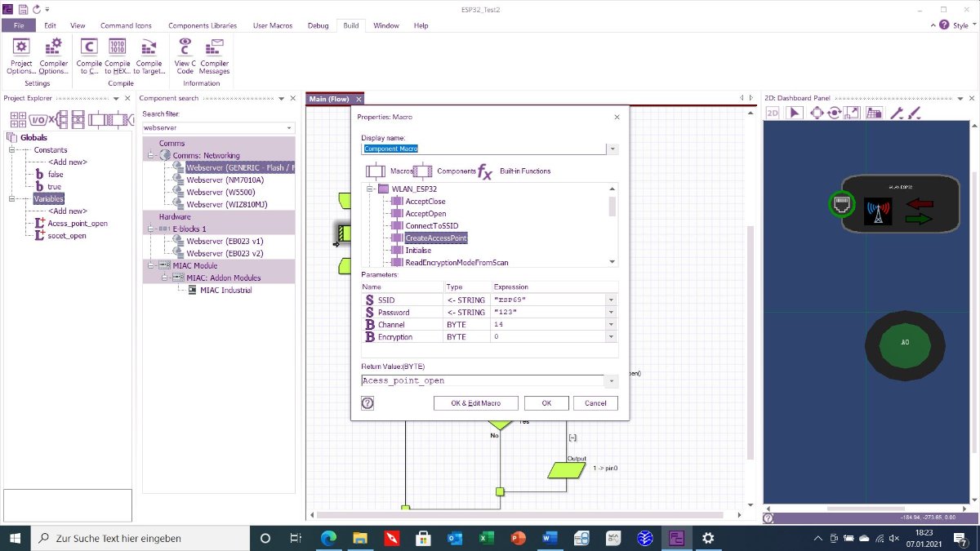
Task: Toggle the 2D view button in Dashboard Panel
Action: (x=773, y=113)
